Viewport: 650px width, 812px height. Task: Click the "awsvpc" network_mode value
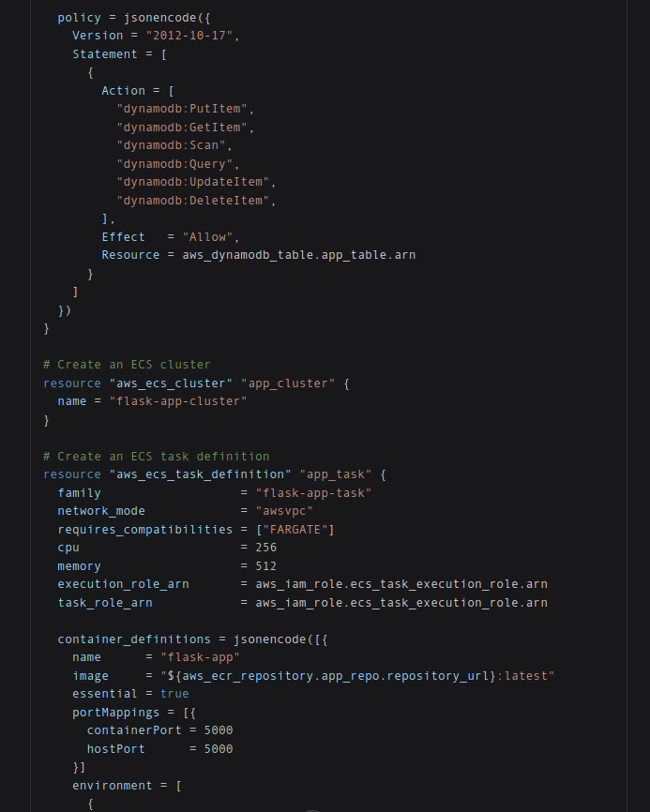[284, 511]
